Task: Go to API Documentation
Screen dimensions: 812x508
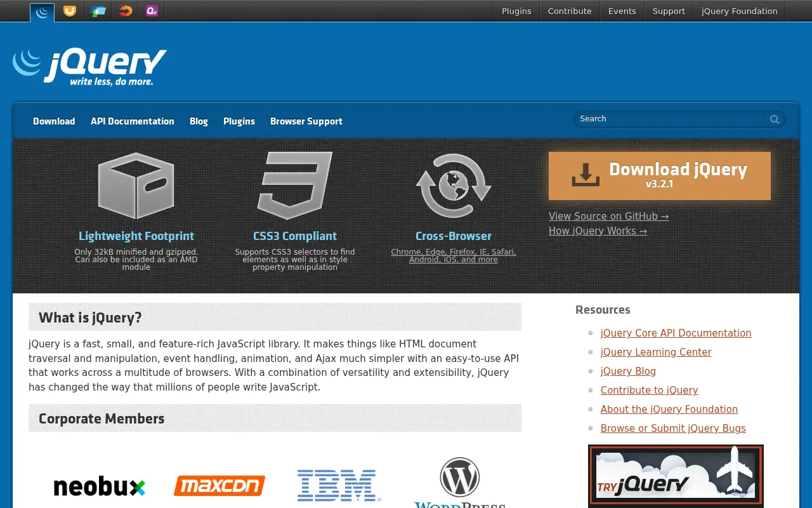Action: point(133,121)
